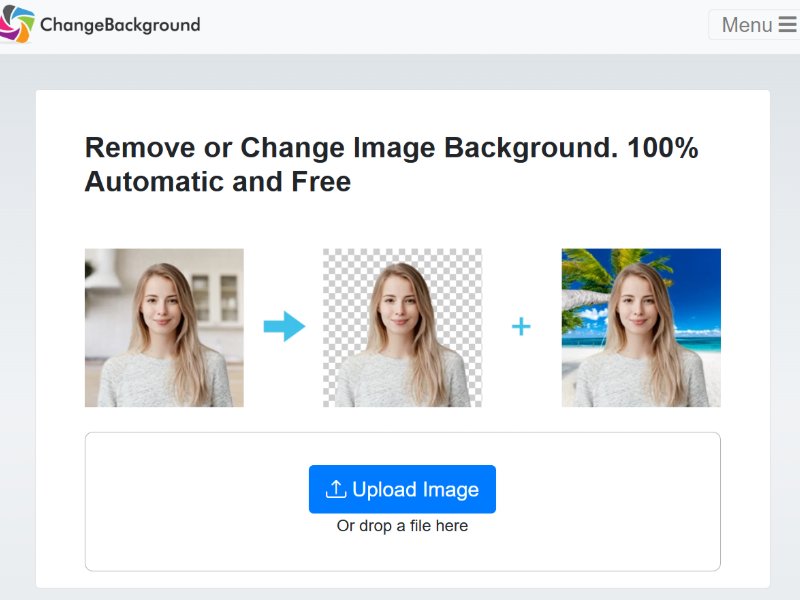
Task: Select the original kitchen background photo
Action: (x=164, y=327)
